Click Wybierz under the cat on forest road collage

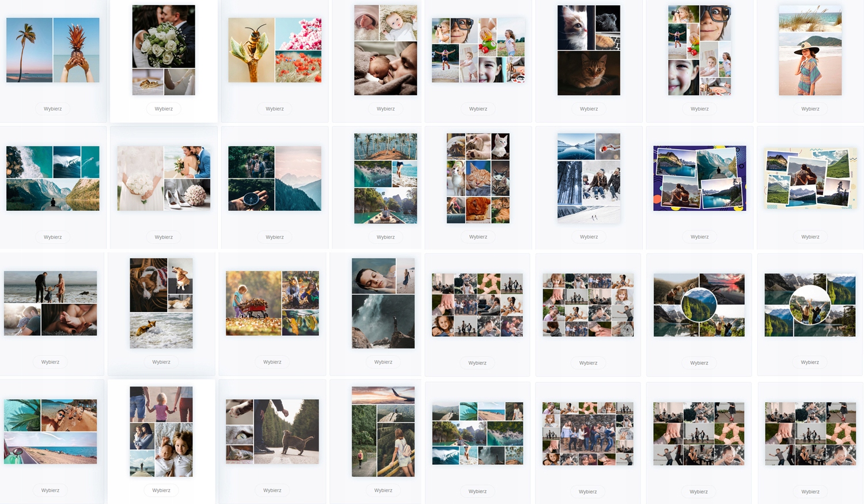click(x=272, y=491)
